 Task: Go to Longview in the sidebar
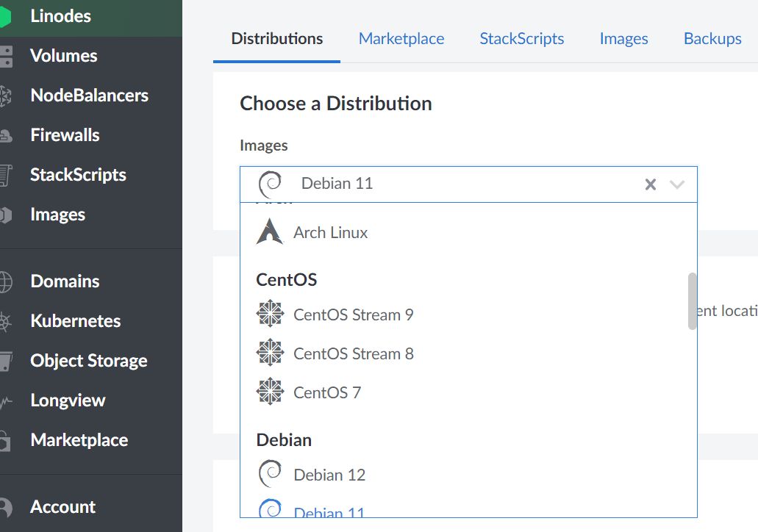point(68,400)
